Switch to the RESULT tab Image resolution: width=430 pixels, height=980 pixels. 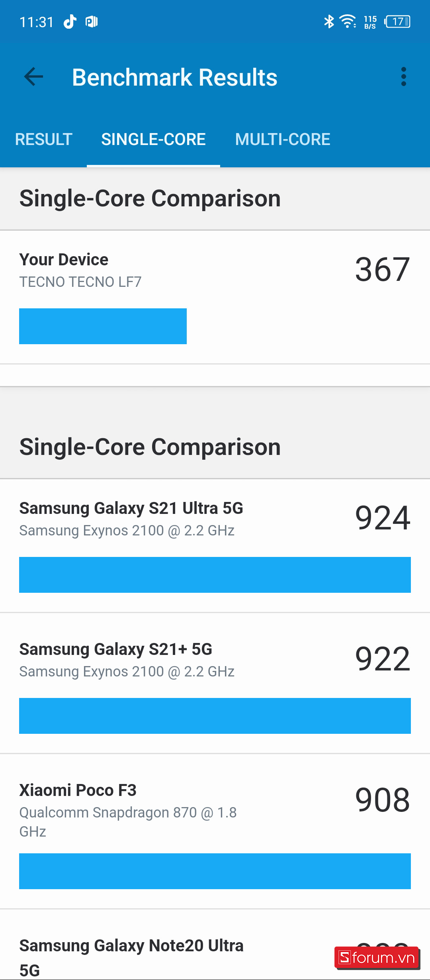[44, 139]
